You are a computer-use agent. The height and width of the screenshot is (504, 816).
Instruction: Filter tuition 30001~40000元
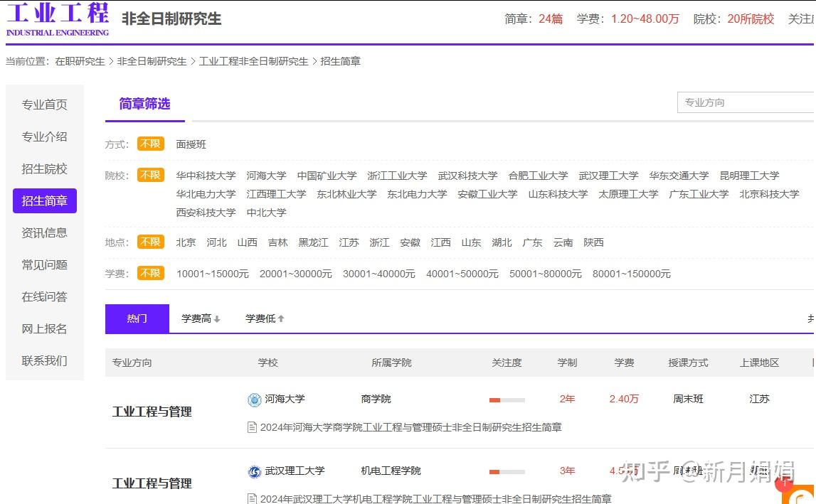[x=379, y=274]
